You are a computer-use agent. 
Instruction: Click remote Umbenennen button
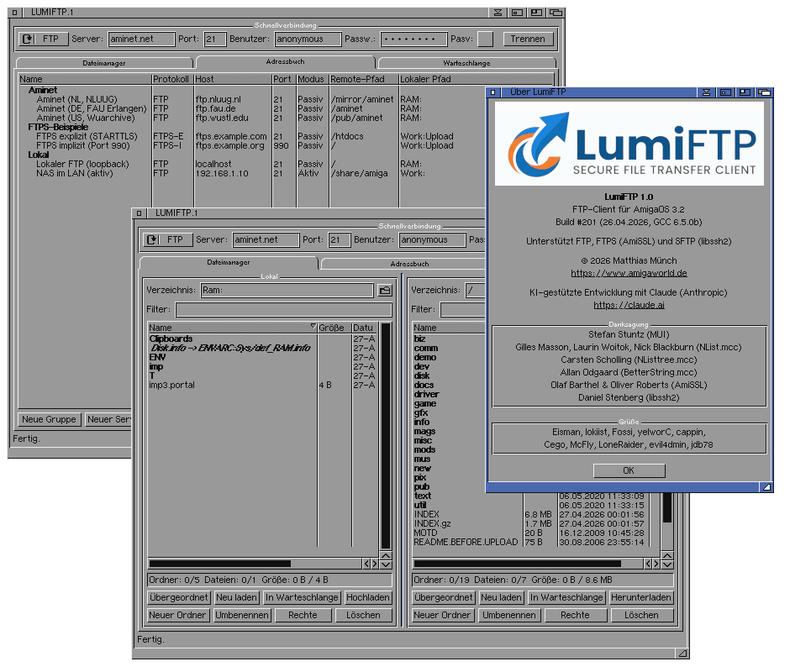[509, 615]
